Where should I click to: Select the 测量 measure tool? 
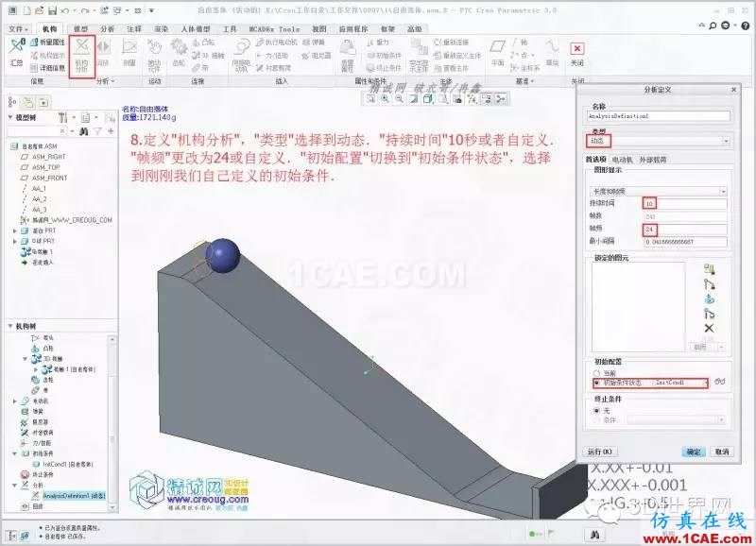[x=129, y=53]
